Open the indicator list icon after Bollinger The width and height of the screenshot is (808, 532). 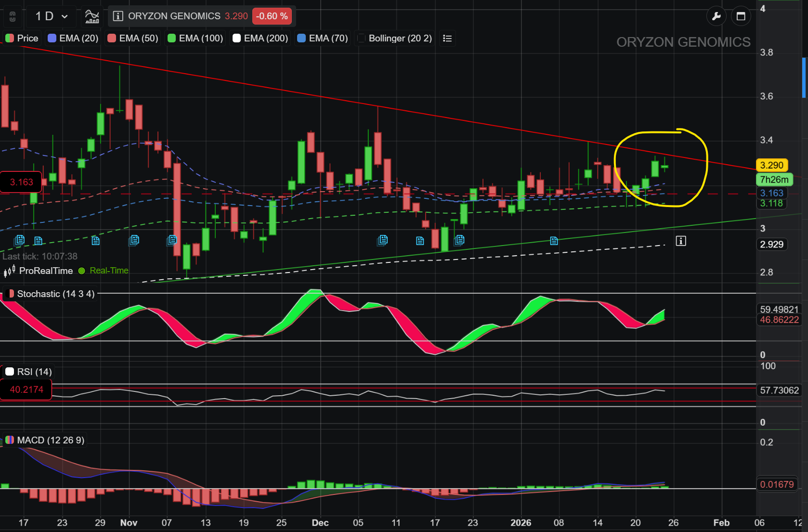(x=447, y=38)
